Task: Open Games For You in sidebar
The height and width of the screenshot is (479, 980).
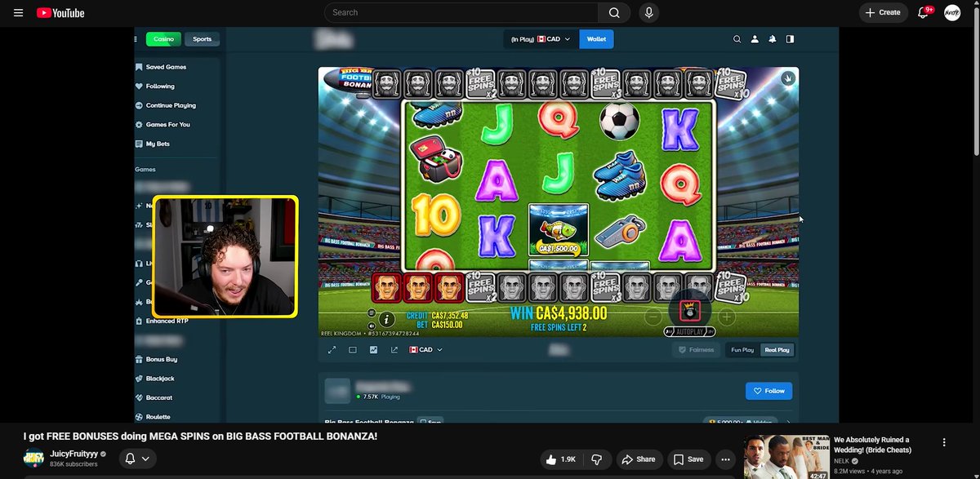Action: click(x=163, y=124)
